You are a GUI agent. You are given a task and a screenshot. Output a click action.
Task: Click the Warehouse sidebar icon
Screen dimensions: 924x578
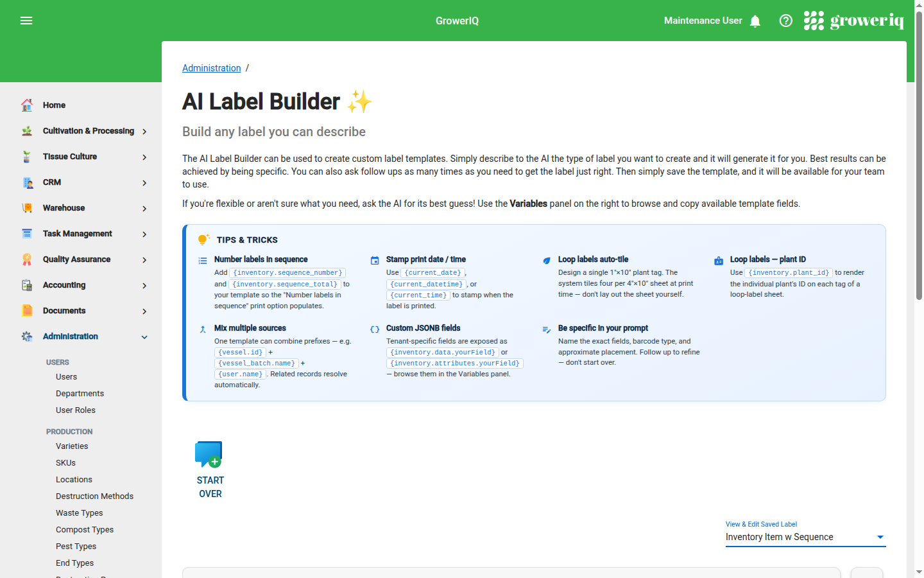27,207
